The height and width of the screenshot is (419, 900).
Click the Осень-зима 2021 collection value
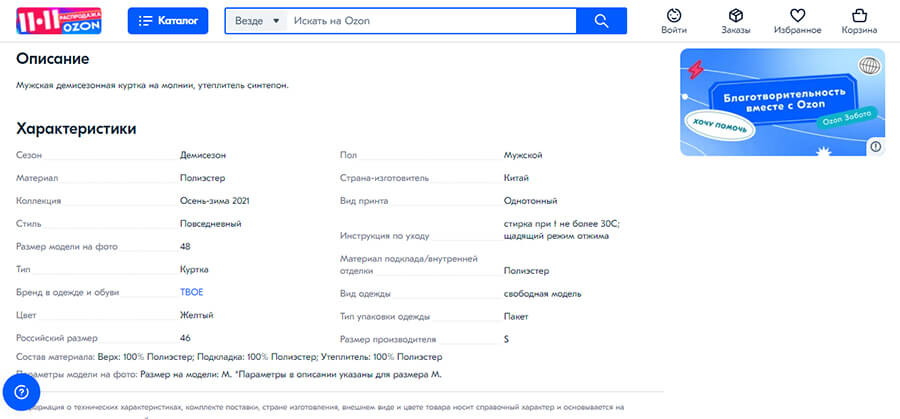[215, 201]
